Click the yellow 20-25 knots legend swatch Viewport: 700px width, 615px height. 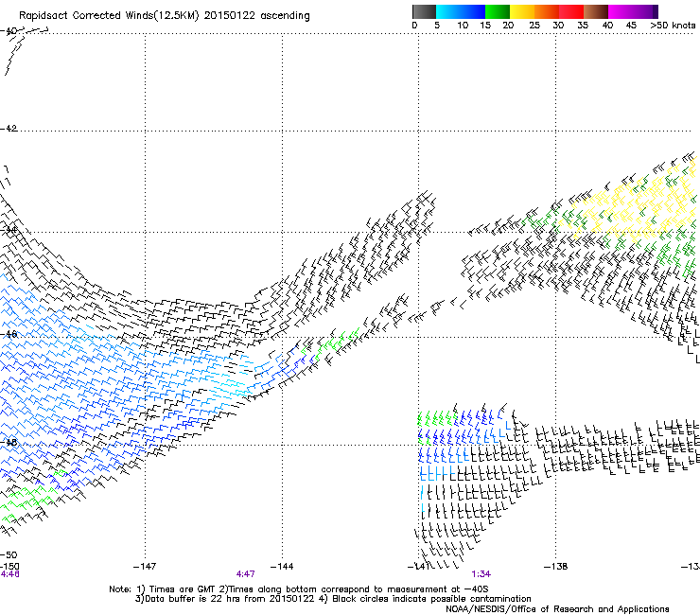522,11
